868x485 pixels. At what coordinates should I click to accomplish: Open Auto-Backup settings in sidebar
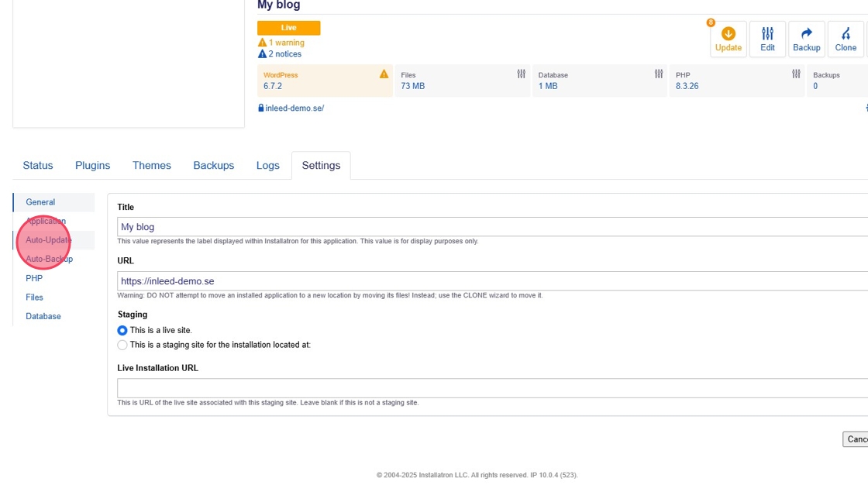point(49,260)
